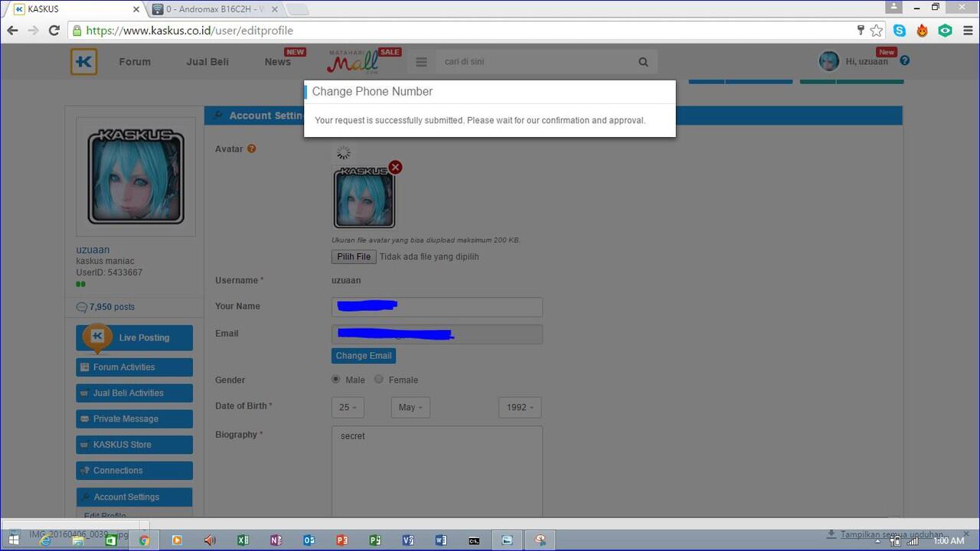Open Private Message in sidebar
The height and width of the screenshot is (551, 980).
(134, 419)
